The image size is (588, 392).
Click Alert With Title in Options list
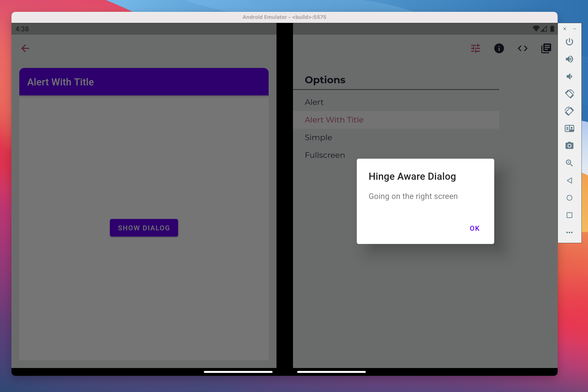pos(334,119)
